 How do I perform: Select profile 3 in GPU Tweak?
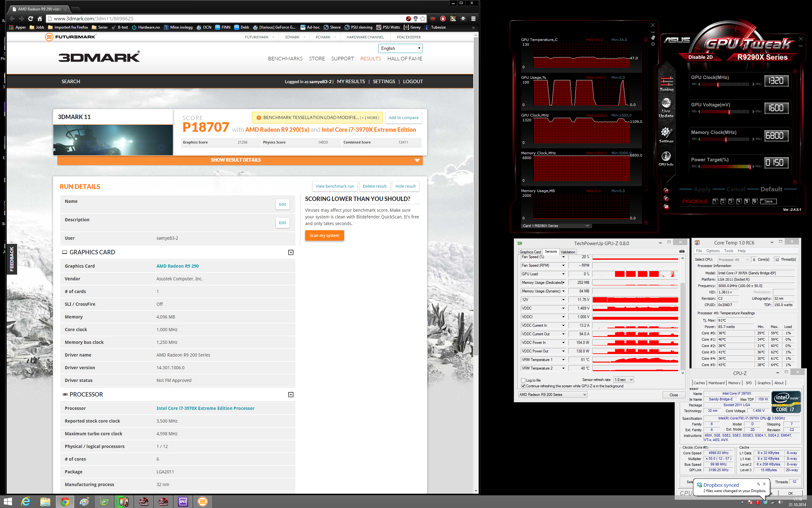pyautogui.click(x=731, y=201)
